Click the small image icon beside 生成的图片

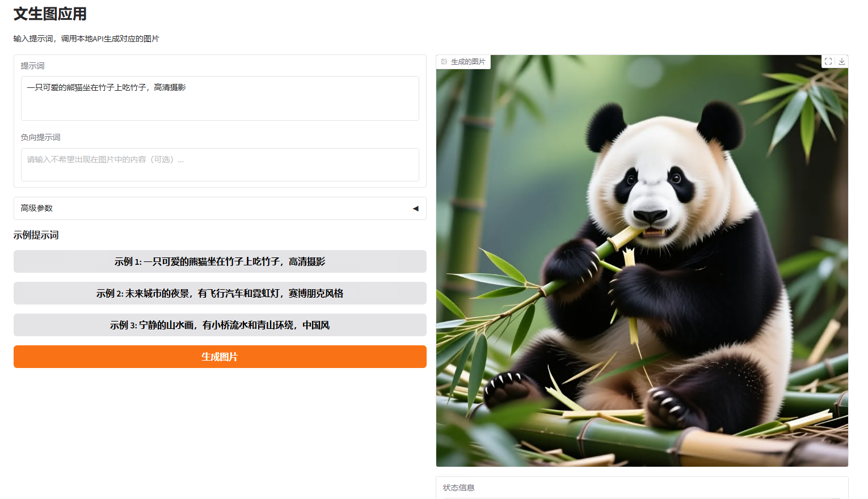pos(444,62)
